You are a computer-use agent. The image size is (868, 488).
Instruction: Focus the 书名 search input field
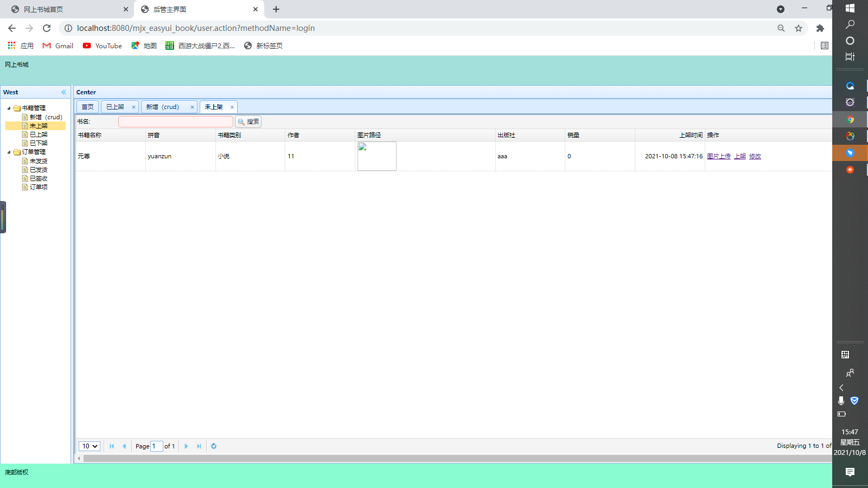[175, 122]
